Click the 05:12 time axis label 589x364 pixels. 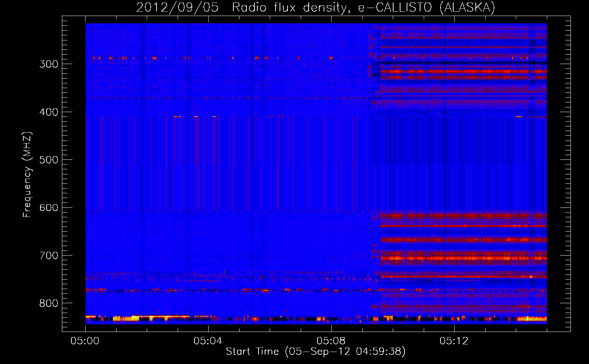[454, 341]
